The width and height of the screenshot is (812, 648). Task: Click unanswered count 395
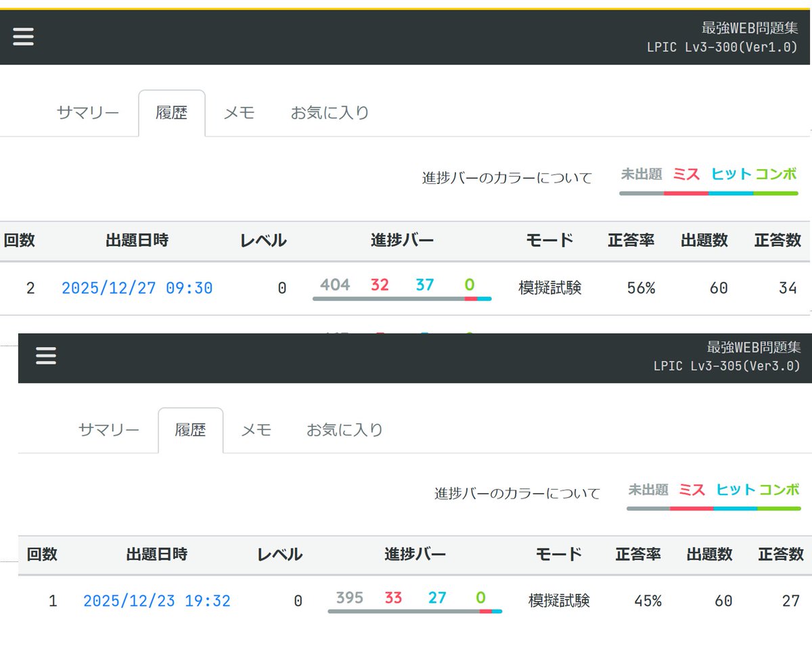click(349, 598)
